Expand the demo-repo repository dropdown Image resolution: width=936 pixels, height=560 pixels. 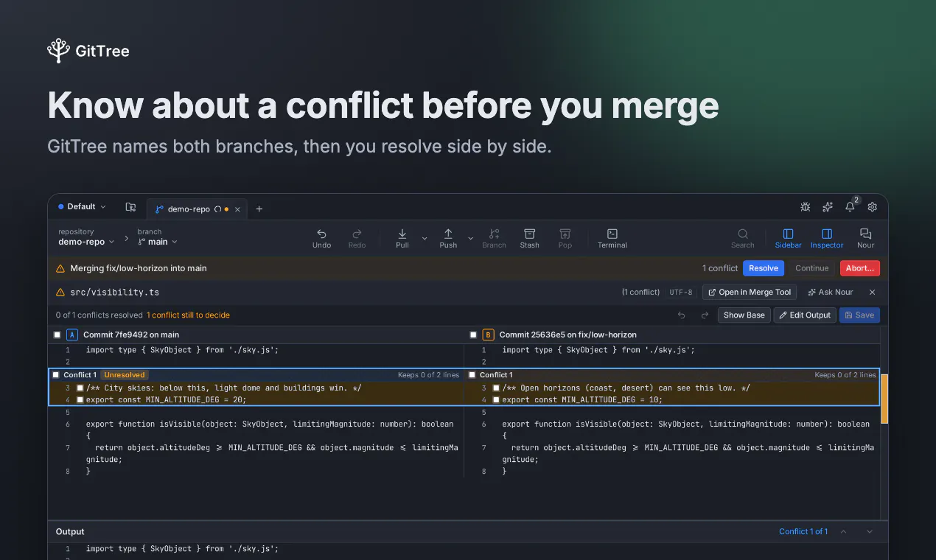point(86,242)
